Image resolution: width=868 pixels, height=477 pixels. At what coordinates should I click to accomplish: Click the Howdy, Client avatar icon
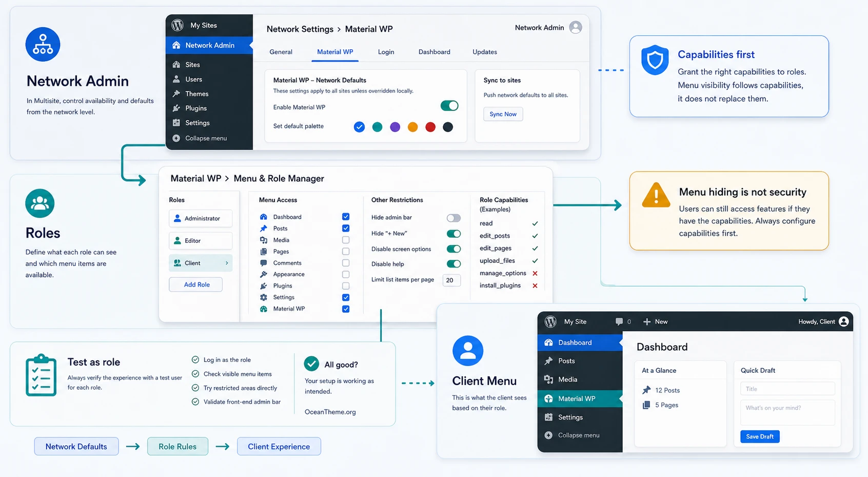click(x=844, y=321)
